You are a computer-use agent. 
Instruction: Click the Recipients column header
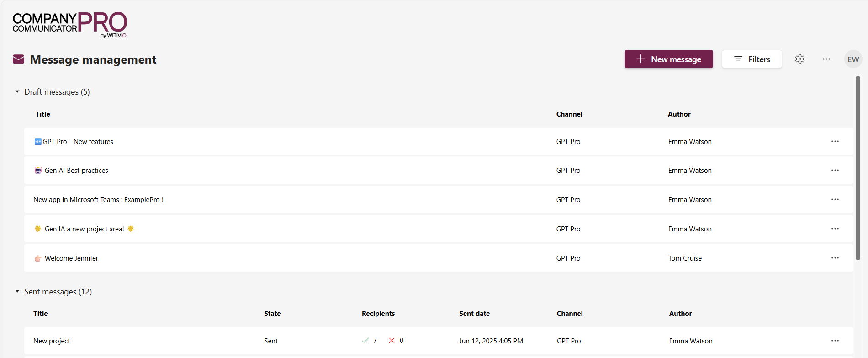(x=378, y=314)
